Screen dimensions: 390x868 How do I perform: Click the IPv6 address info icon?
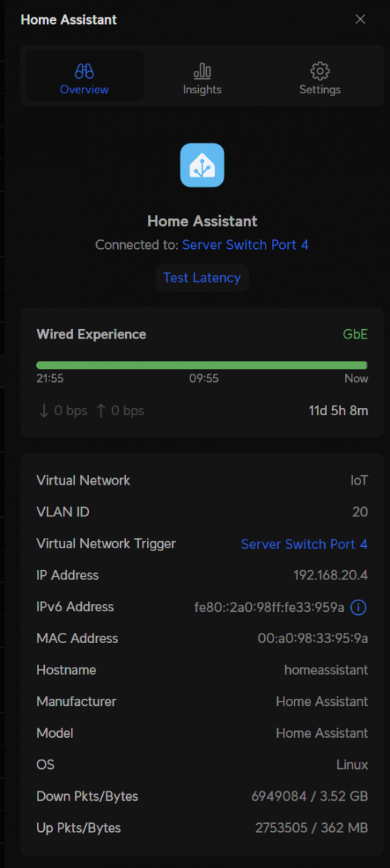[358, 608]
